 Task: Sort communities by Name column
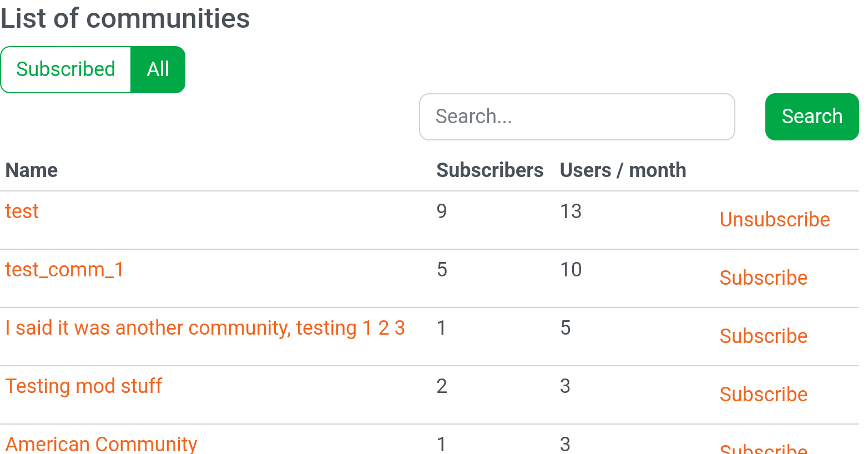point(31,170)
